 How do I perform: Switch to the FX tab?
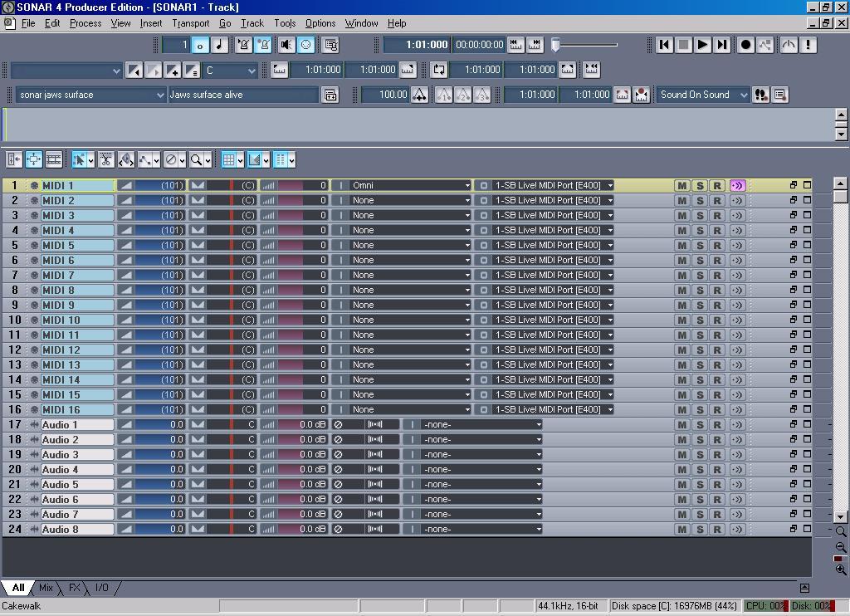pyautogui.click(x=74, y=588)
